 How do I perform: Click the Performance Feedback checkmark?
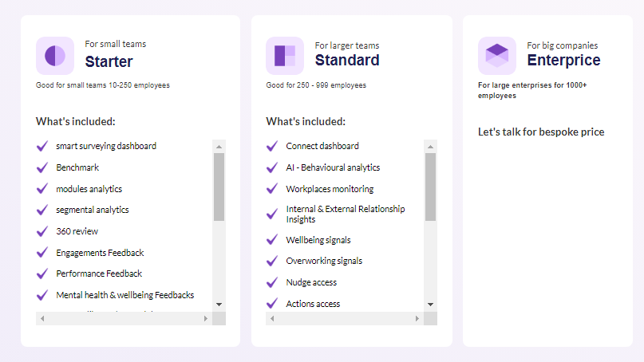pos(43,274)
